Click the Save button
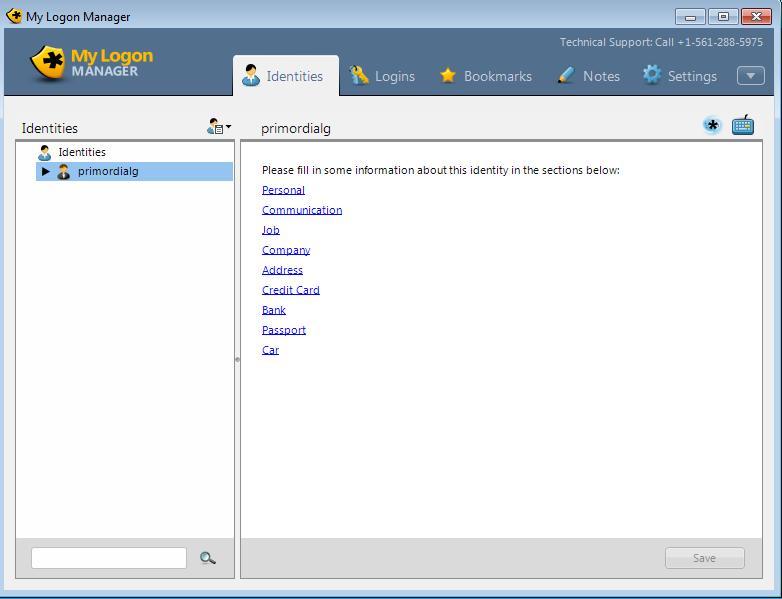This screenshot has height=599, width=782. click(x=704, y=558)
